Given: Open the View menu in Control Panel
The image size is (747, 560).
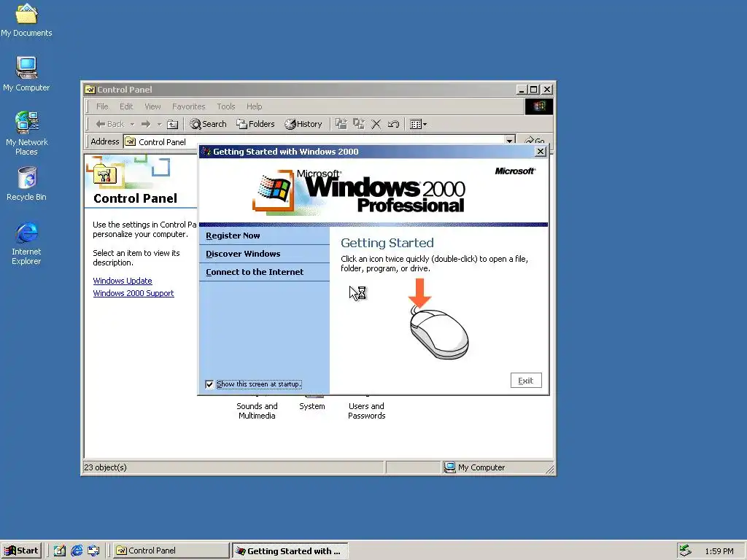Looking at the screenshot, I should tap(152, 106).
